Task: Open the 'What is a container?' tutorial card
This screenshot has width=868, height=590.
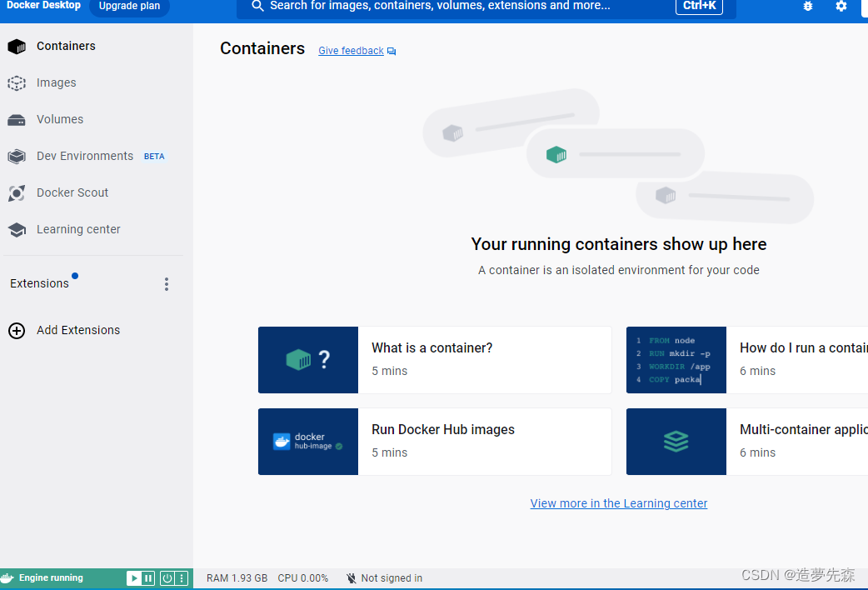Action: [435, 360]
